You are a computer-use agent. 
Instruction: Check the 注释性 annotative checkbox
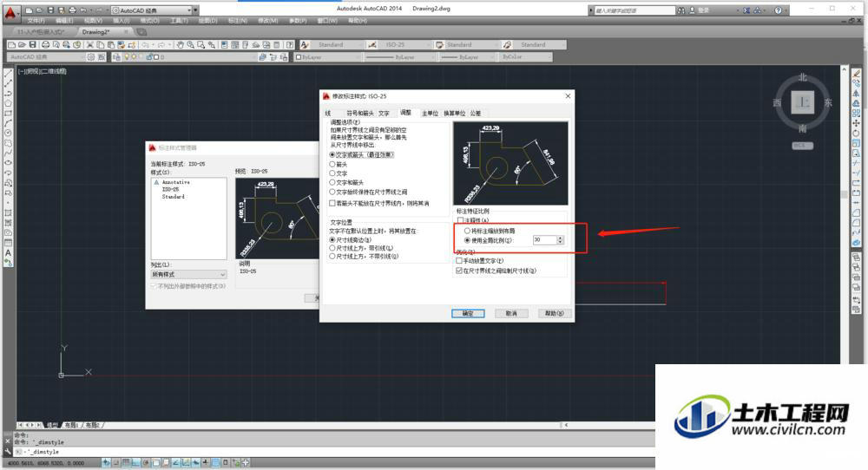(x=460, y=220)
